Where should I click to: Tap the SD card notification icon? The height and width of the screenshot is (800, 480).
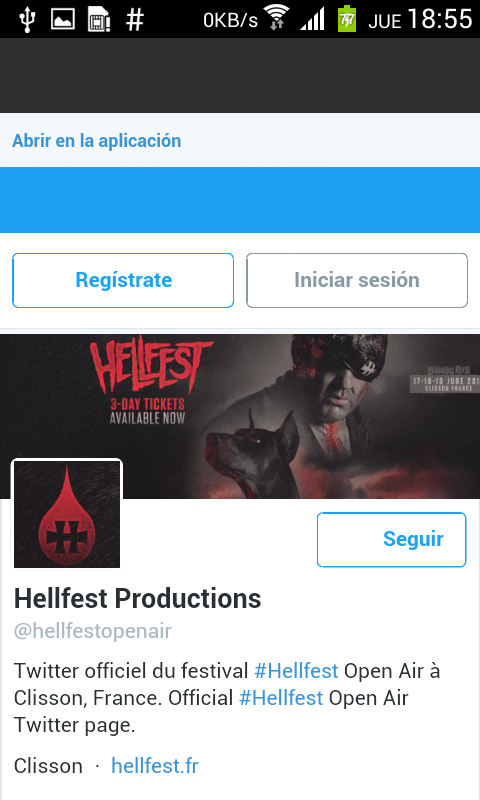point(99,19)
